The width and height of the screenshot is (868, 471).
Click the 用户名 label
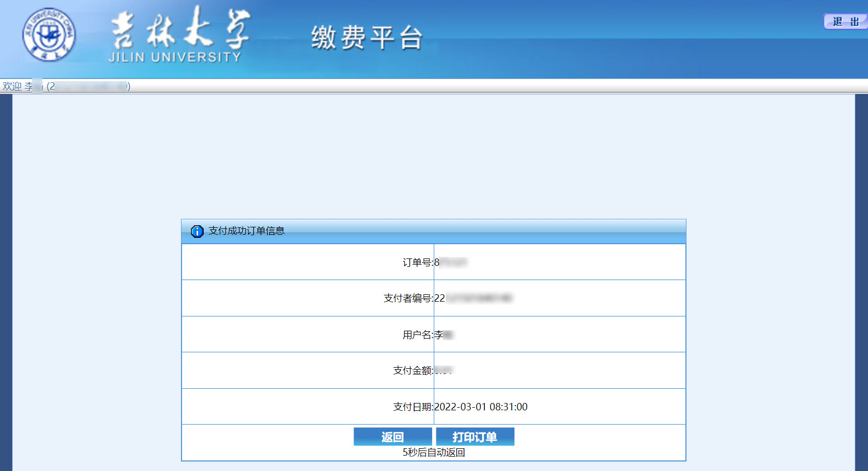(x=417, y=335)
